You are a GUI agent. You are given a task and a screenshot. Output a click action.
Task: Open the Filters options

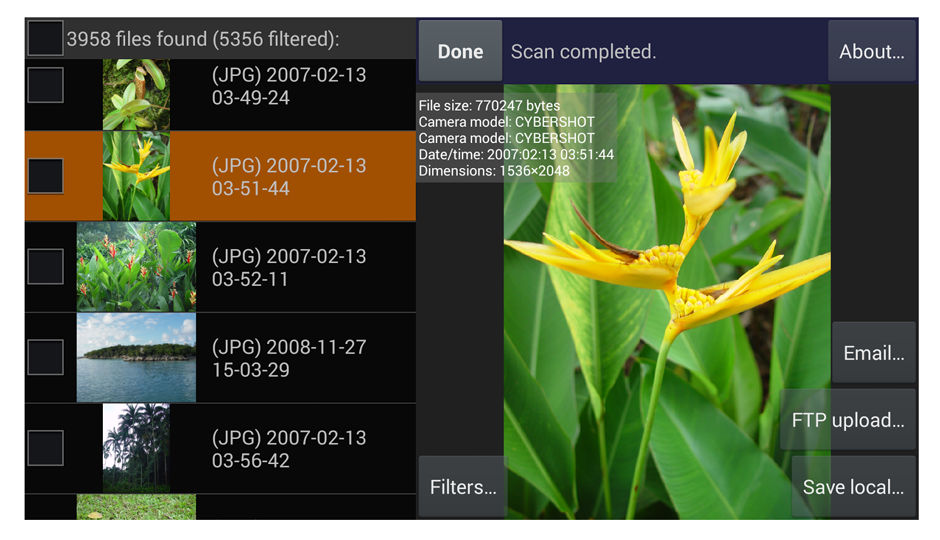pos(462,487)
